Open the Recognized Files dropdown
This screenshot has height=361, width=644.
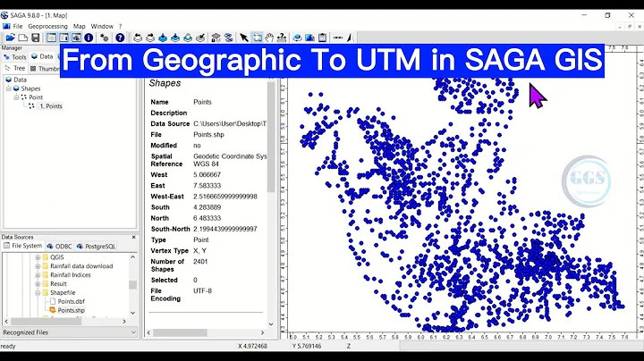coord(70,332)
